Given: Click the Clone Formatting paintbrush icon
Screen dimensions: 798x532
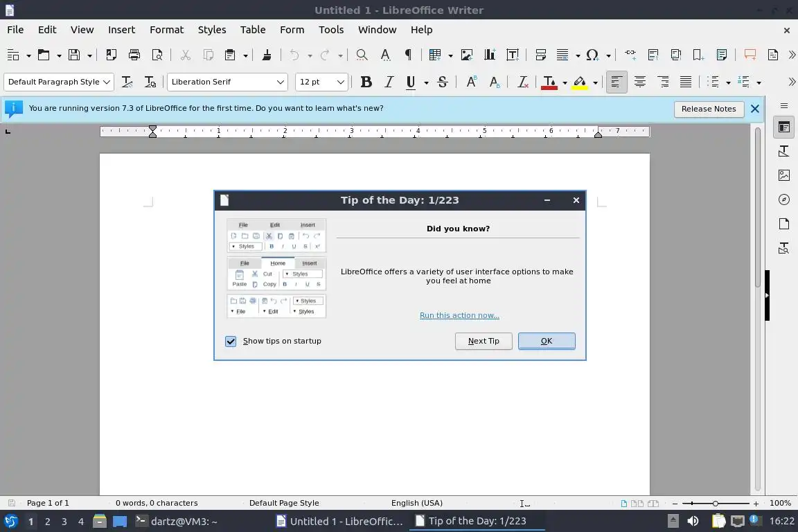Looking at the screenshot, I should (x=266, y=55).
